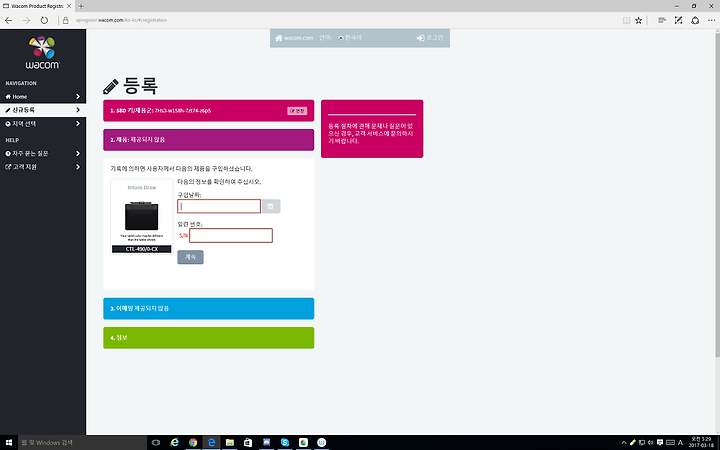Screen dimensions: 720x450
Task: Click the chevron arrow beside Home
Action: [78, 96]
